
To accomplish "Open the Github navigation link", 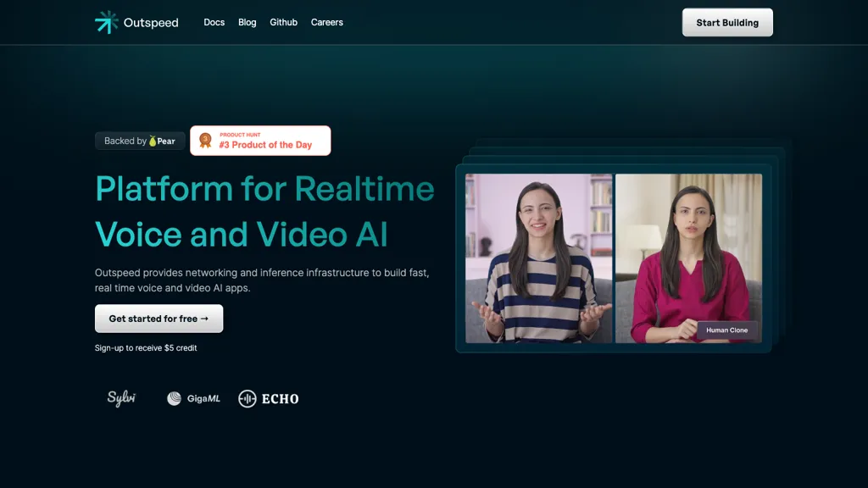I will 283,22.
